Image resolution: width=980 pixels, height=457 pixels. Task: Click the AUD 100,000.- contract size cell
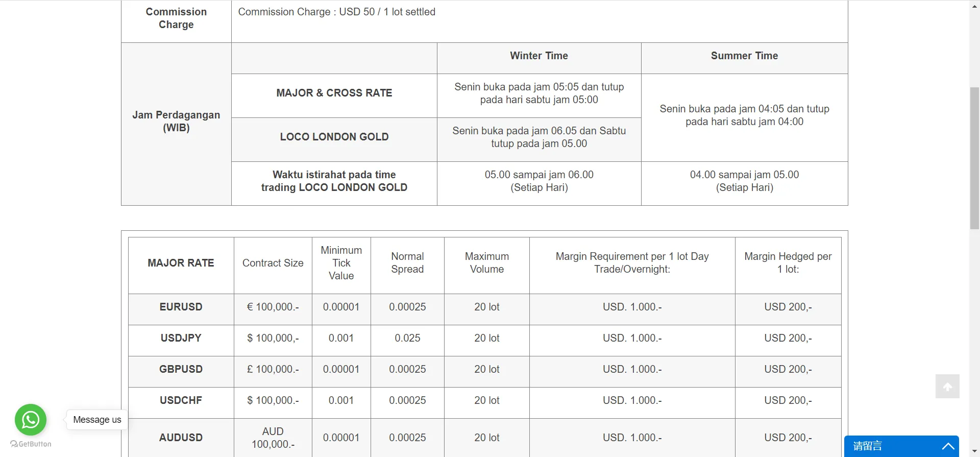(273, 438)
